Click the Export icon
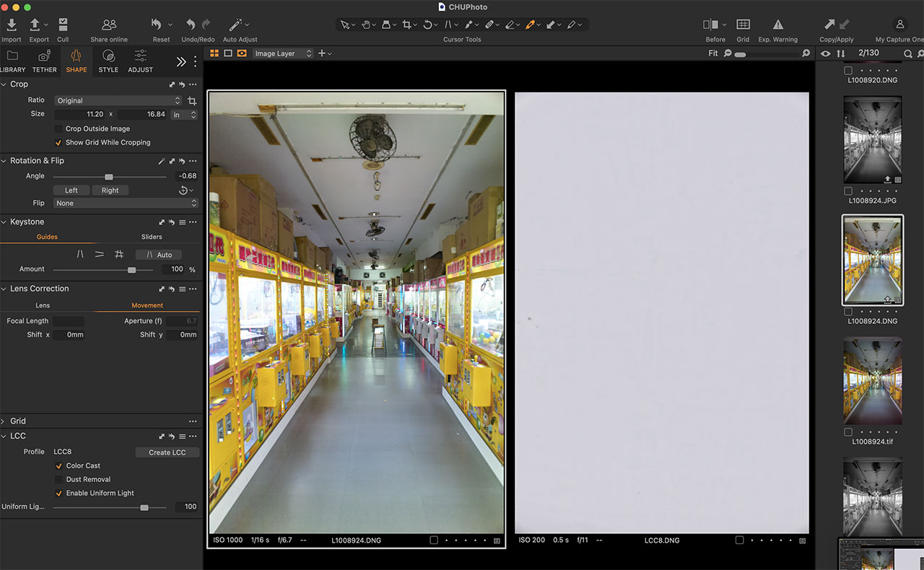 pyautogui.click(x=35, y=25)
